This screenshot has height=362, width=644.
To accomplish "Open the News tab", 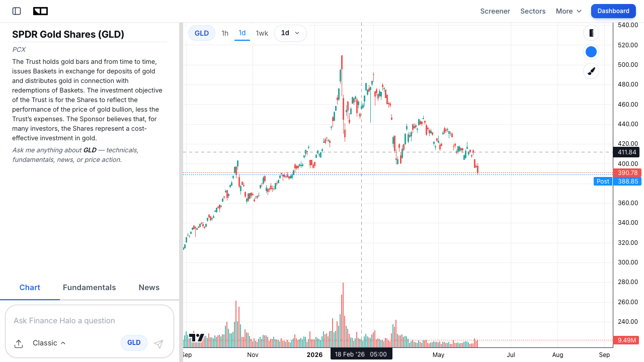I will pos(149,288).
